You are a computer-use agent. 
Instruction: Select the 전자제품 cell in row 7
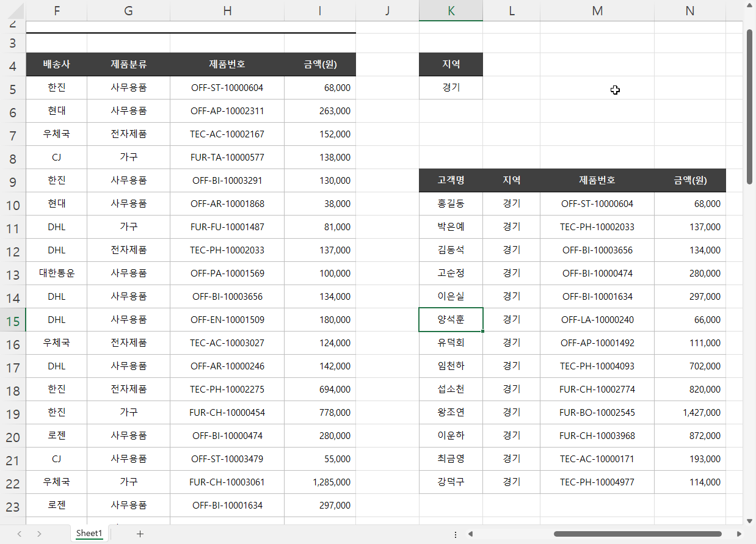128,134
